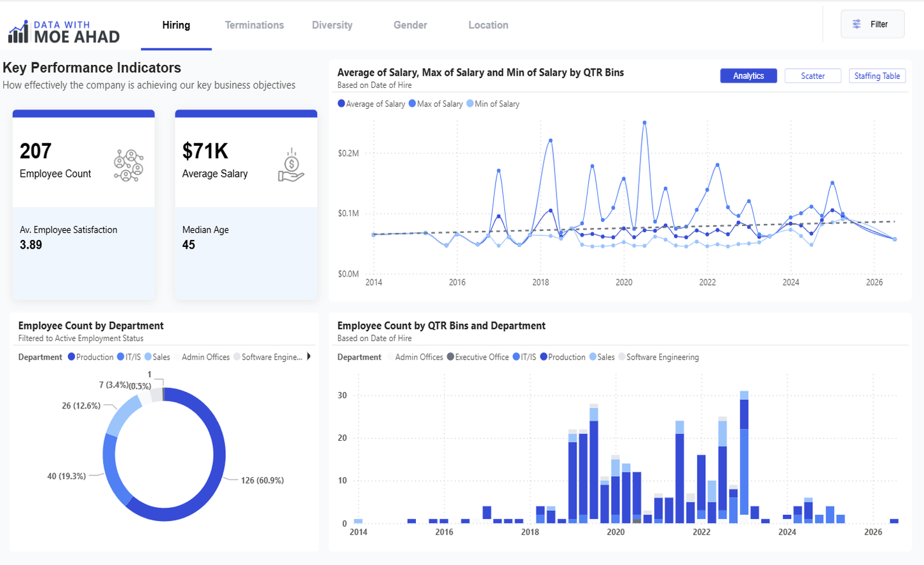Screen dimensions: 924x565
Task: Click the 3.89 satisfaction value
Action: pyautogui.click(x=31, y=245)
